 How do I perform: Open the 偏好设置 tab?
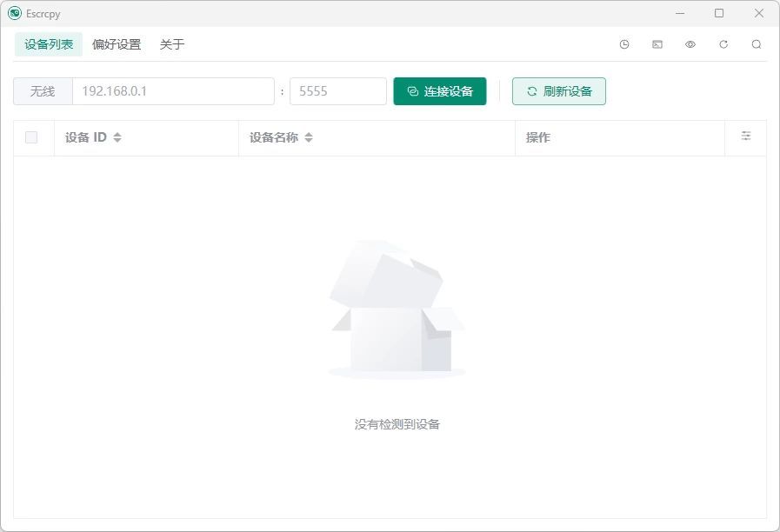(x=117, y=44)
